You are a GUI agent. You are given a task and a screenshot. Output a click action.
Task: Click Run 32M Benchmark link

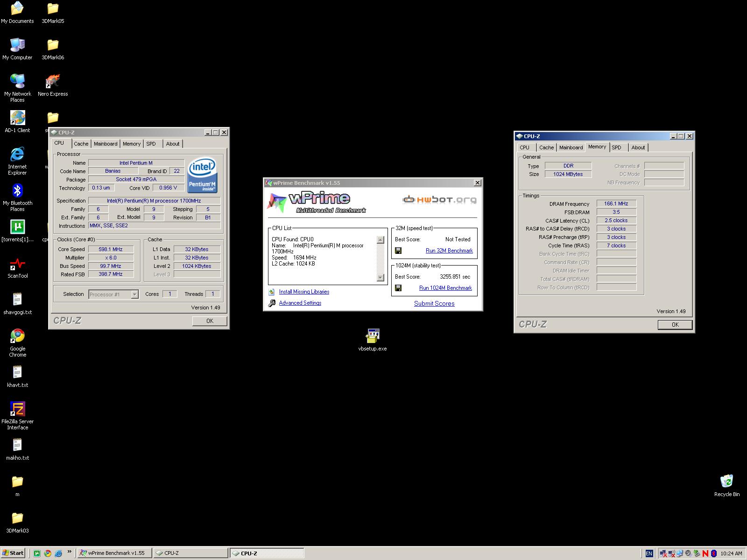[449, 251]
